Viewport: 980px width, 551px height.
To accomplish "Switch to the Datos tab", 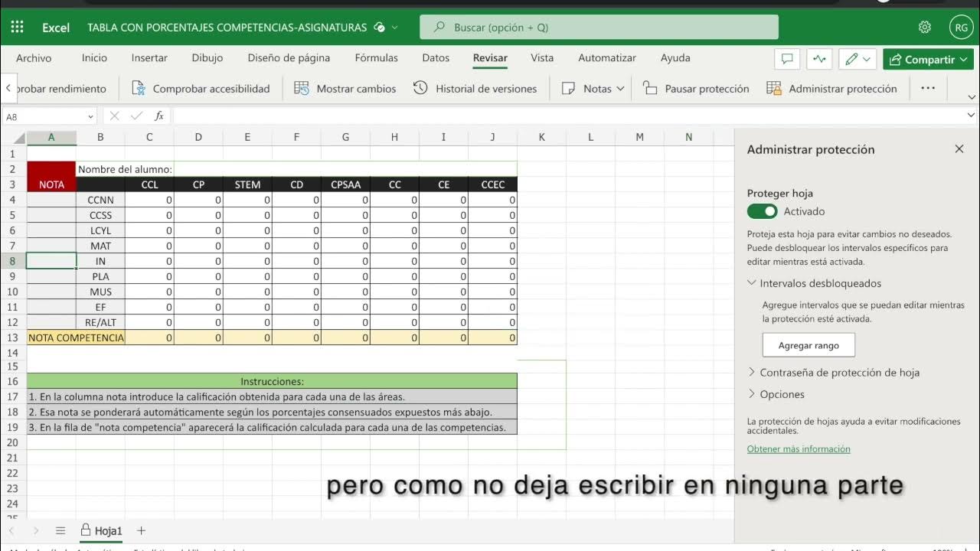I will 436,58.
